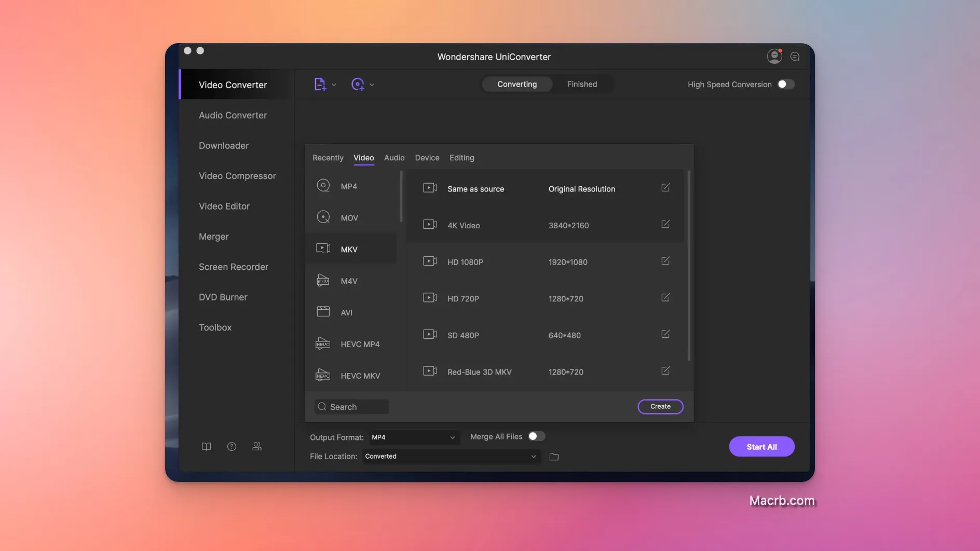
Task: Toggle High Speed Conversion switch
Action: click(x=786, y=84)
